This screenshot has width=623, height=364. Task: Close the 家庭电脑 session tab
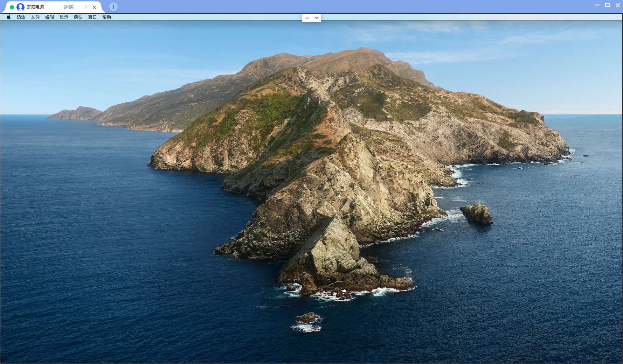[94, 7]
